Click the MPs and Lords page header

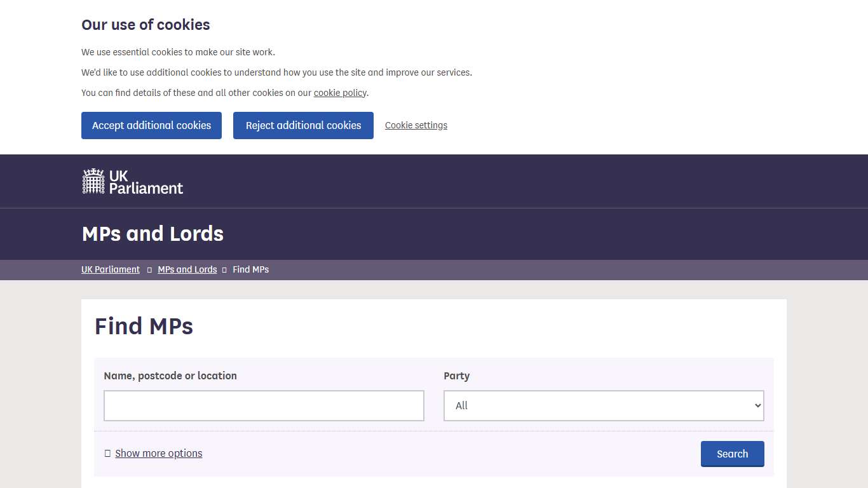point(153,234)
